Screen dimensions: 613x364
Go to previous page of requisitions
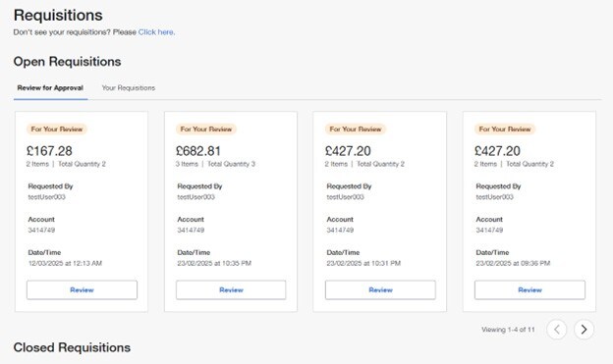click(x=557, y=330)
